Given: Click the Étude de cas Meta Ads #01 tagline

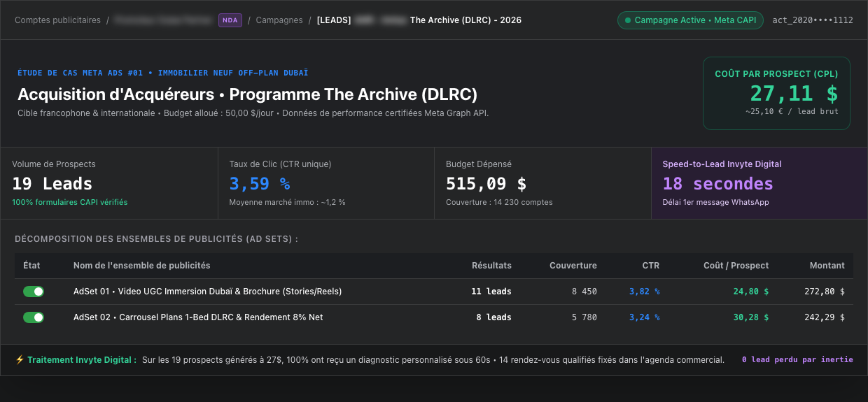Looking at the screenshot, I should click(163, 73).
